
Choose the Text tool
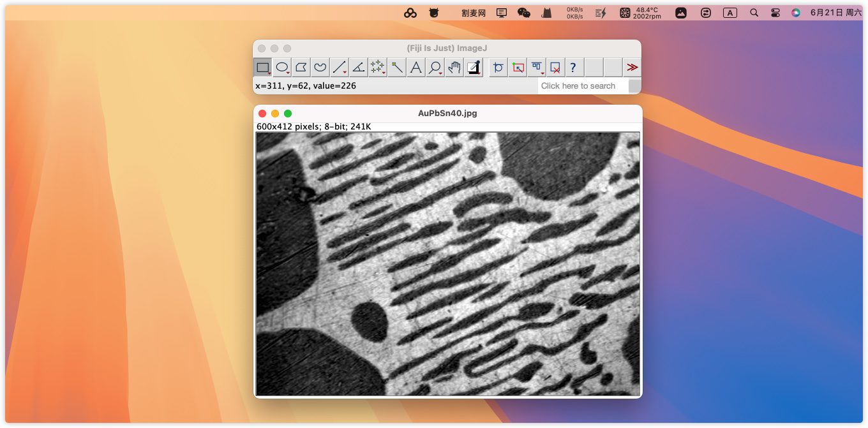click(x=416, y=67)
